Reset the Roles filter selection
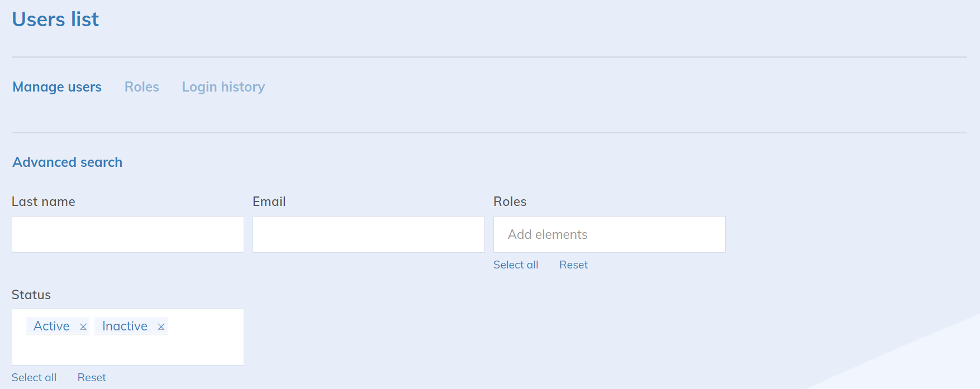Screen dimensions: 980x389 573,265
